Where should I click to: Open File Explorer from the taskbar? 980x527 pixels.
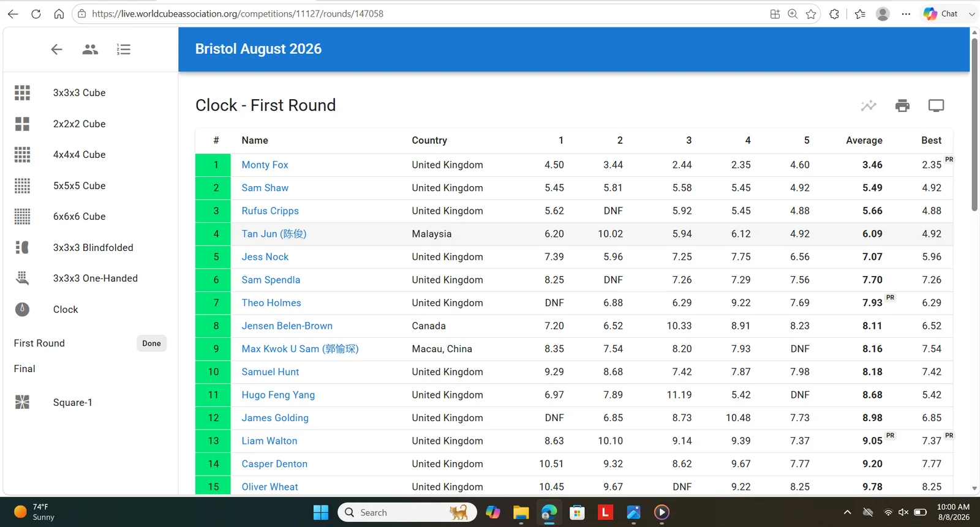click(521, 512)
